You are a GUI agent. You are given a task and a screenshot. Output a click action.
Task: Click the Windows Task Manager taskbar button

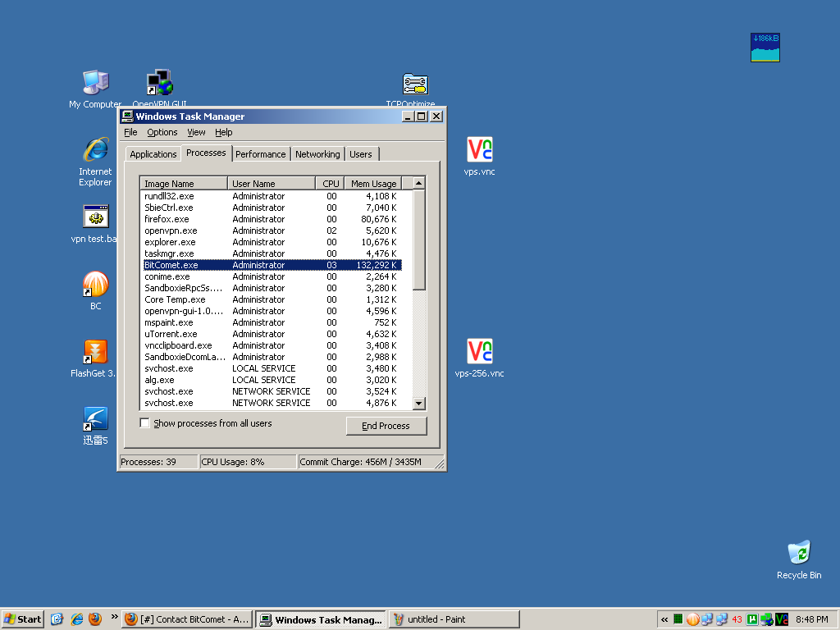click(x=321, y=619)
